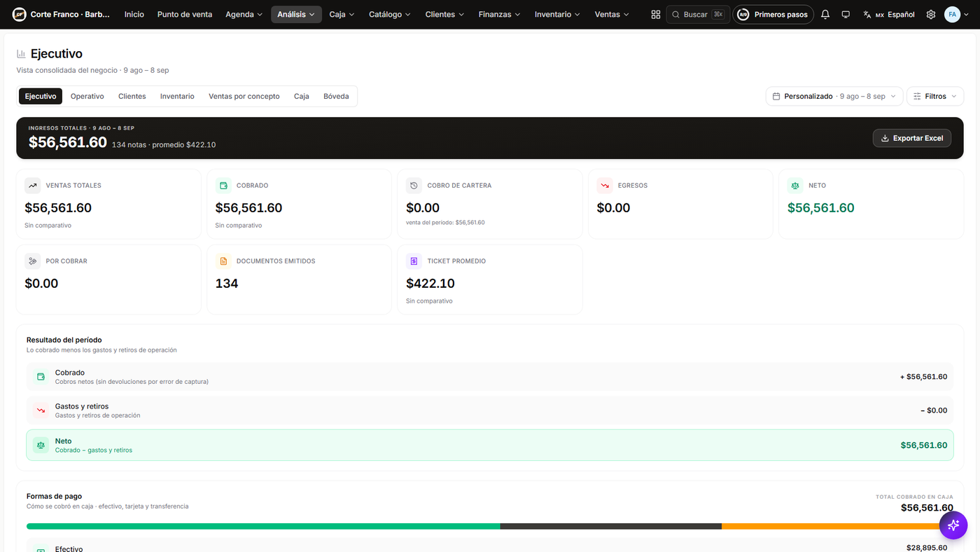Click Exportar Excel button
This screenshot has height=552, width=980.
point(912,138)
